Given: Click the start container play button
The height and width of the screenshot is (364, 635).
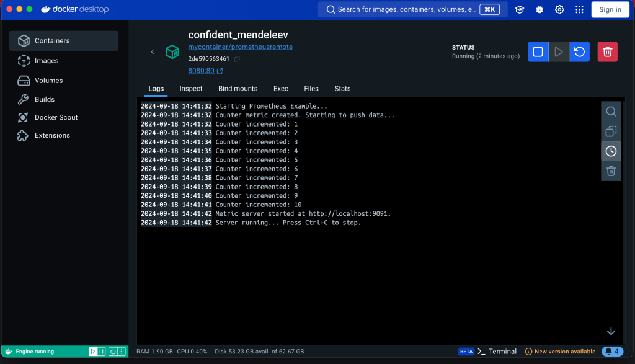Looking at the screenshot, I should click(559, 52).
